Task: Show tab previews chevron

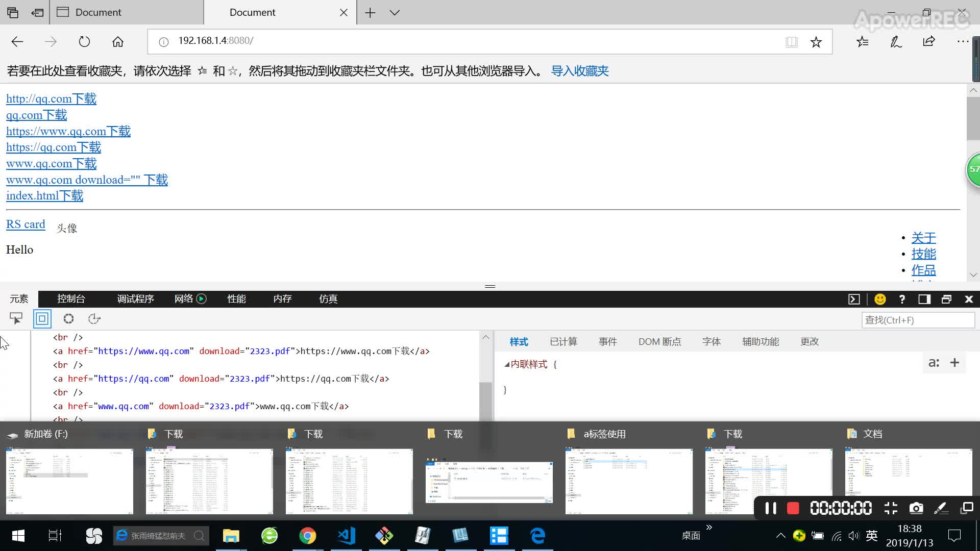Action: 395,12
